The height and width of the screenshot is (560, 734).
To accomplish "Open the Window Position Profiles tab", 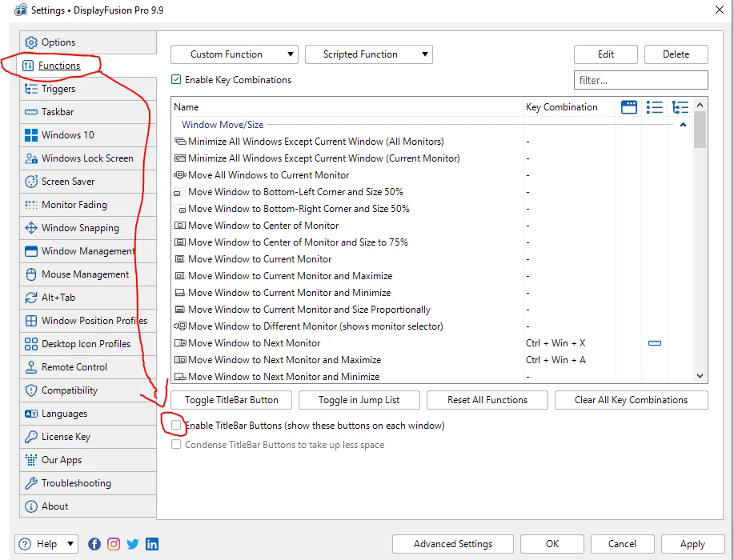I will [88, 321].
